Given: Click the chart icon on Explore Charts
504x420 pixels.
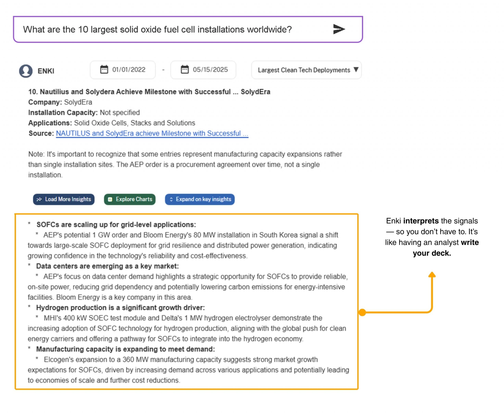Looking at the screenshot, I should click(x=110, y=199).
